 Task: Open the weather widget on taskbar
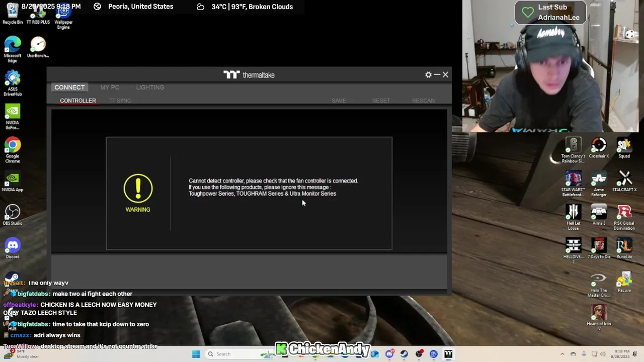(x=21, y=354)
